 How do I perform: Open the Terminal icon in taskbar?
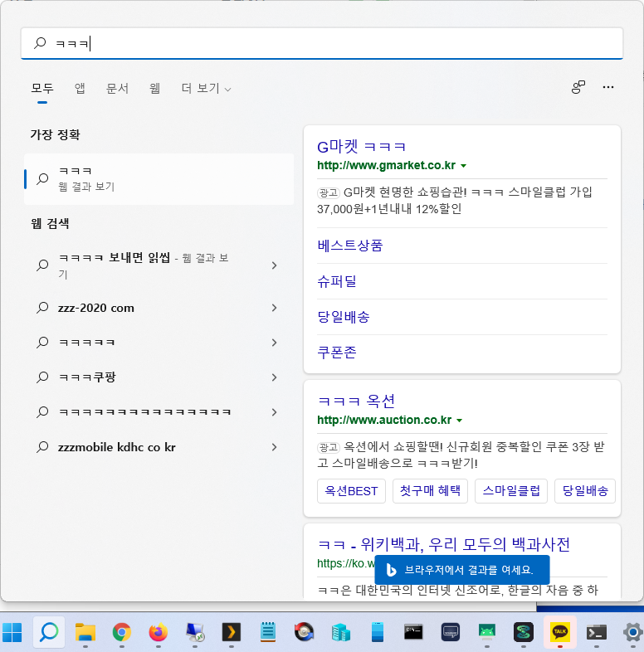point(596,632)
